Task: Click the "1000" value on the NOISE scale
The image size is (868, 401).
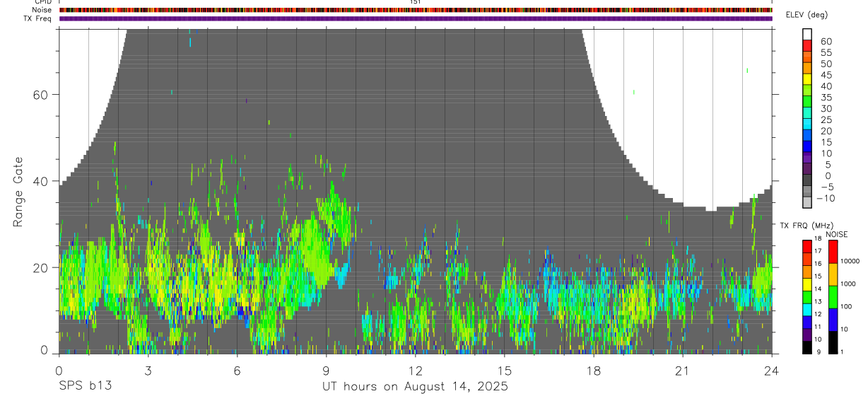Action: [x=850, y=284]
